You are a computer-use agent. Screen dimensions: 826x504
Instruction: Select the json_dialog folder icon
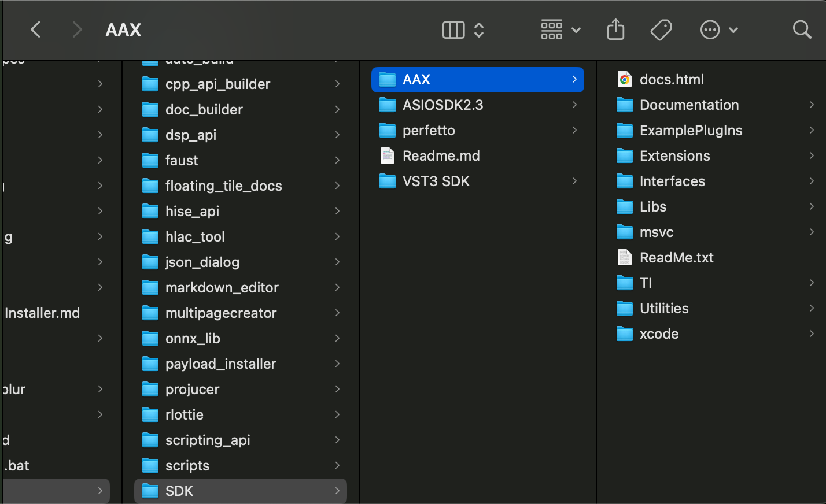[150, 262]
